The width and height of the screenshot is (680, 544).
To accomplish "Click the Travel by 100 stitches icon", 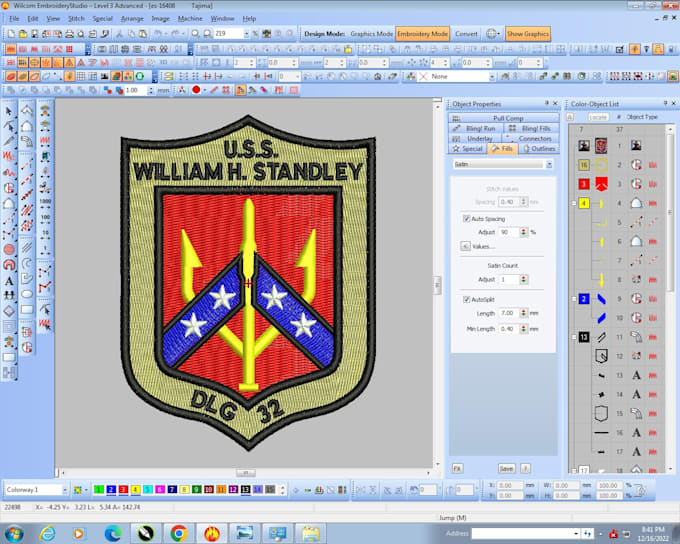I will tap(45, 217).
